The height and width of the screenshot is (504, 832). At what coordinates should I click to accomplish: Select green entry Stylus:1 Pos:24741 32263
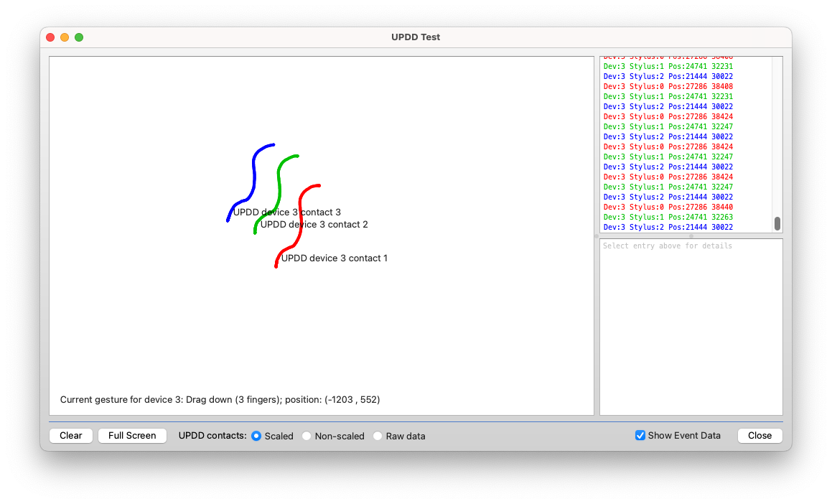pos(668,217)
